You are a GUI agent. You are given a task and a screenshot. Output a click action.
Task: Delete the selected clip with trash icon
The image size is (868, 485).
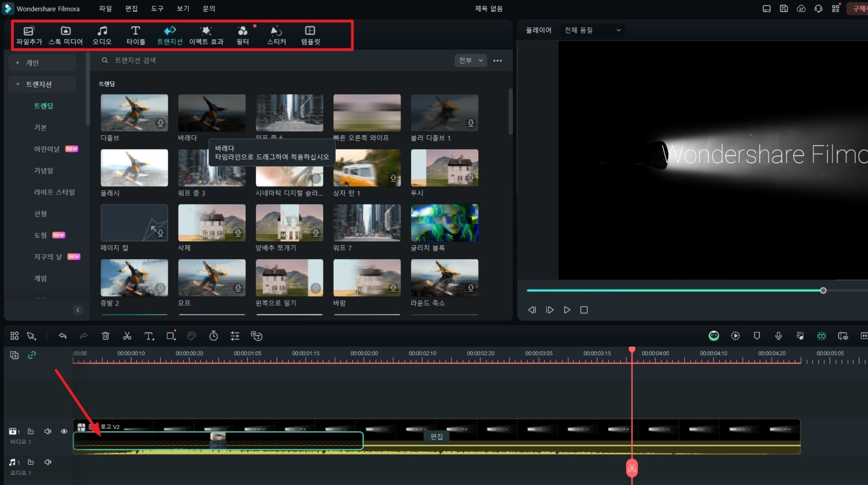106,336
